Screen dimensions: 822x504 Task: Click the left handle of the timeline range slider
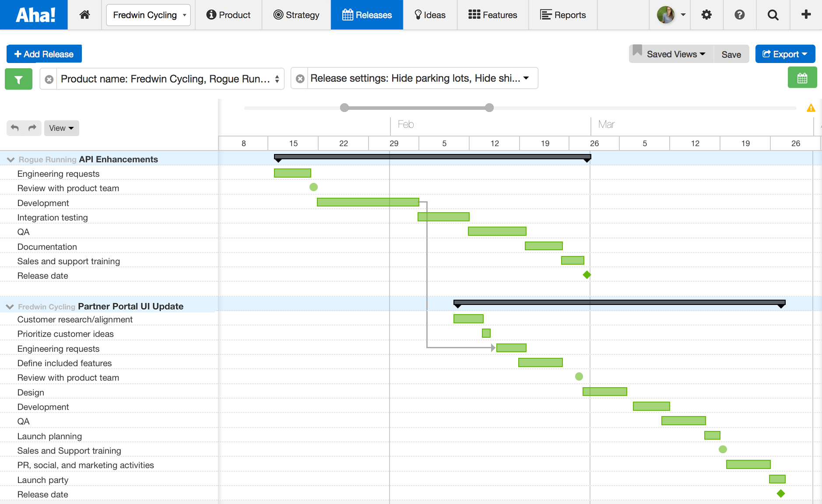tap(344, 108)
